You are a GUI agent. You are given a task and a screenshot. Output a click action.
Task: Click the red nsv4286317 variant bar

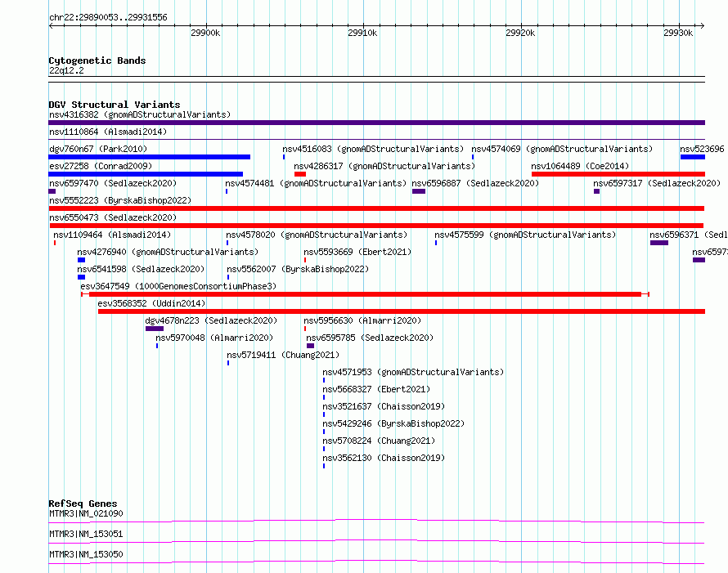(300, 174)
